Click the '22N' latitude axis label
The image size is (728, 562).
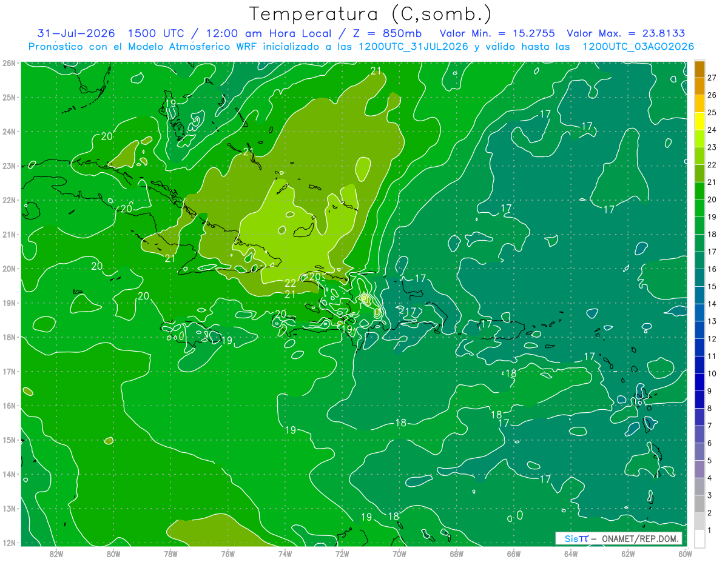(9, 200)
